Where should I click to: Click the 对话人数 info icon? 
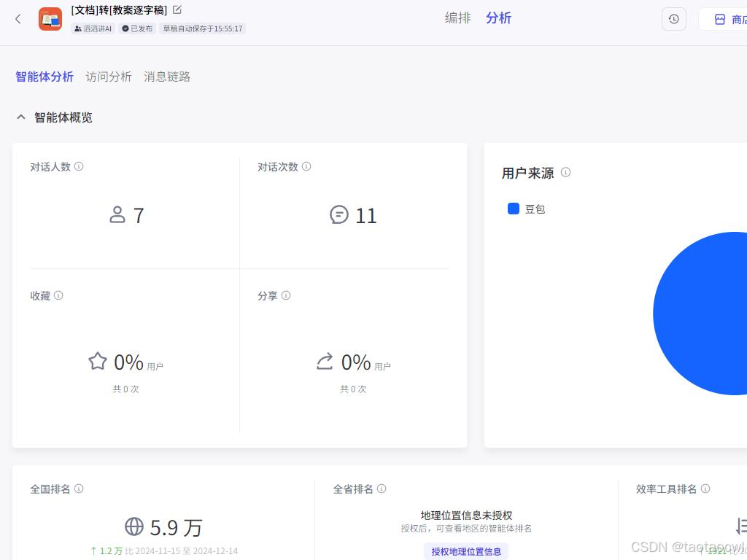coord(79,166)
